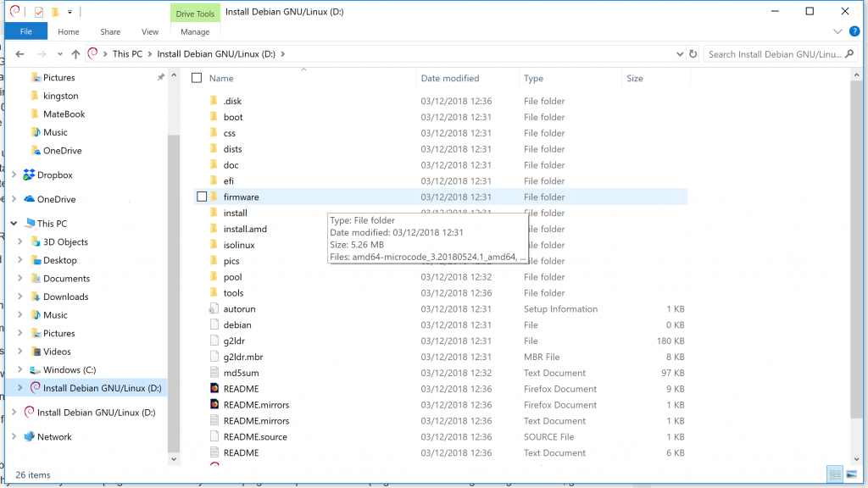
Task: Select This PC in the address breadcrumb
Action: [x=127, y=54]
